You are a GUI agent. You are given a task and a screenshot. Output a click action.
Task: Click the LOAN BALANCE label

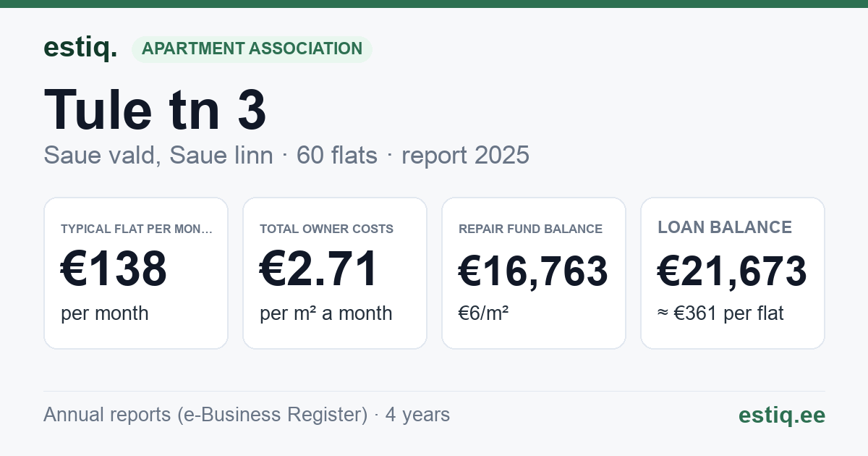pos(725,227)
